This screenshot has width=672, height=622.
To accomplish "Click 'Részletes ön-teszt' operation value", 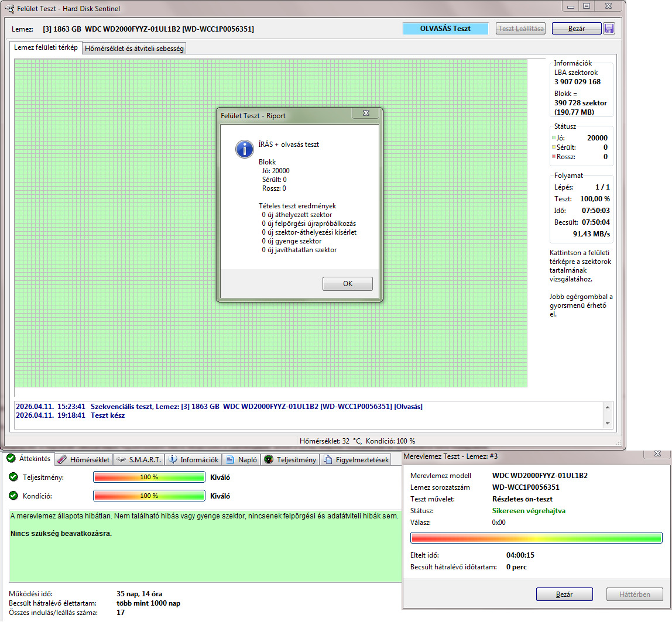I will coord(522,499).
